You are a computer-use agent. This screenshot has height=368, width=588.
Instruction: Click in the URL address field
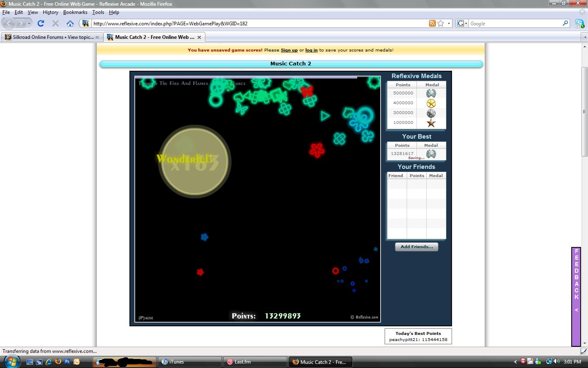tap(260, 23)
